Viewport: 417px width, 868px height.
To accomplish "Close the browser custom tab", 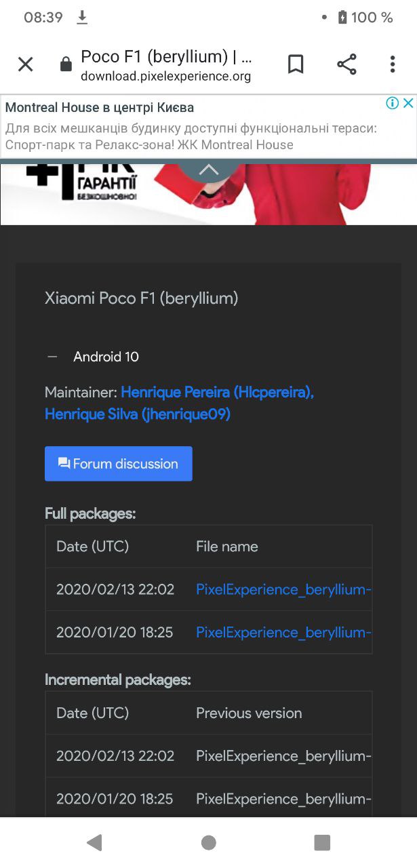I will [25, 64].
